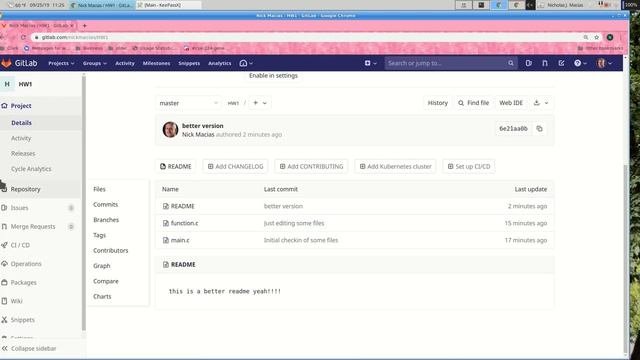The width and height of the screenshot is (640, 360).
Task: Click the GitLab fox logo
Action: [6, 63]
